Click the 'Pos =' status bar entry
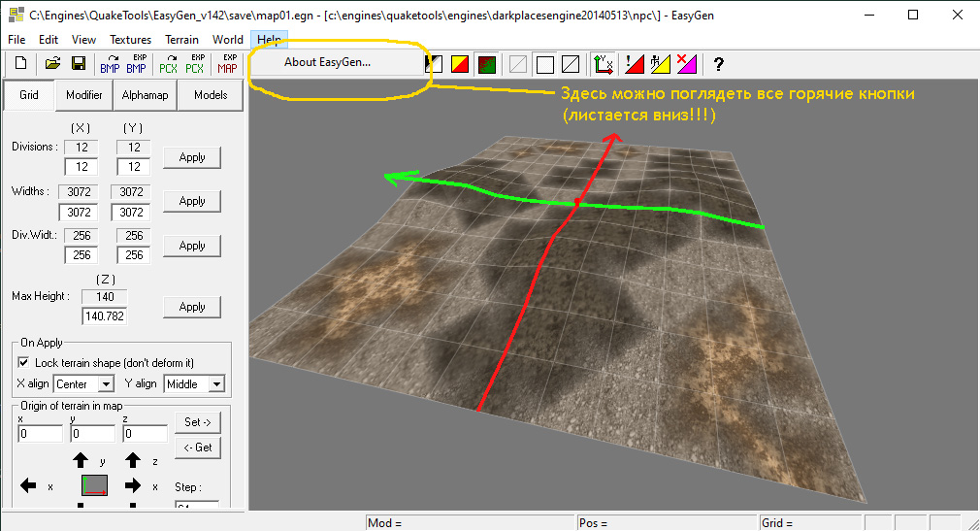Image resolution: width=980 pixels, height=531 pixels. point(667,523)
